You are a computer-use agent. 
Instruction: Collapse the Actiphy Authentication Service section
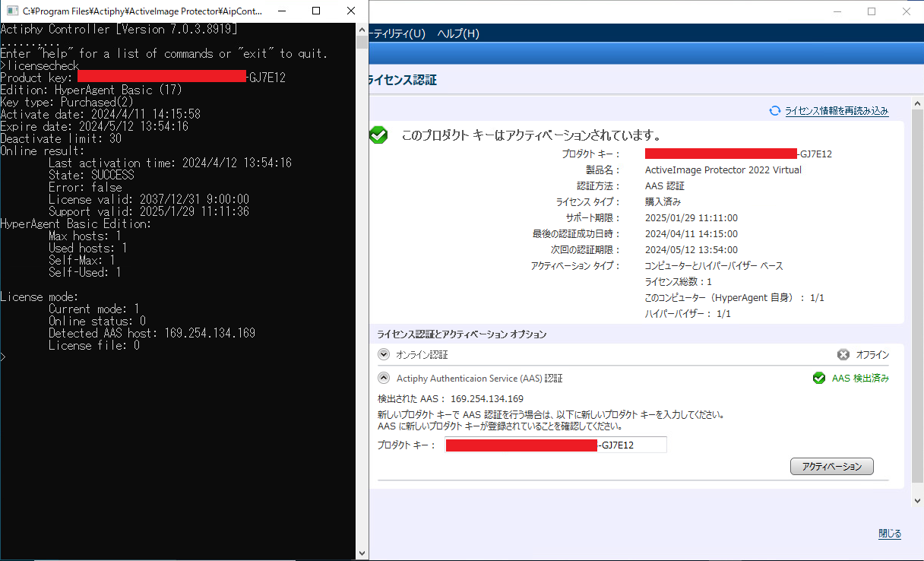click(383, 378)
